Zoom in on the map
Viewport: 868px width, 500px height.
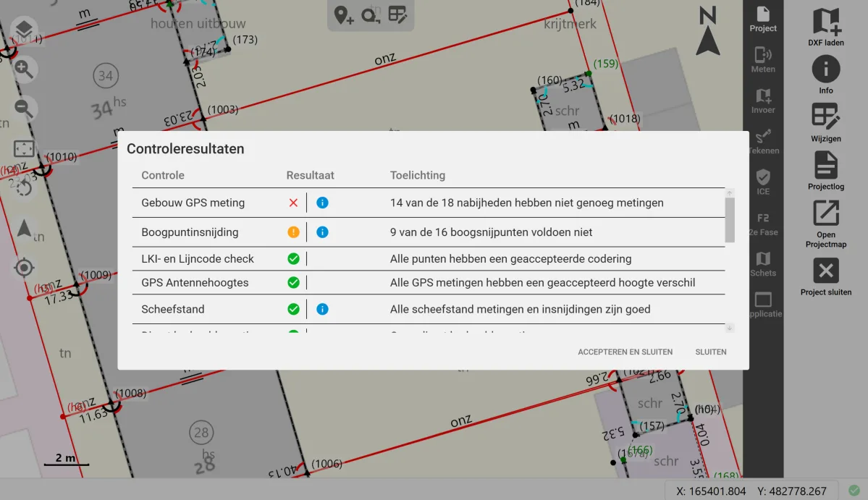[x=24, y=69]
